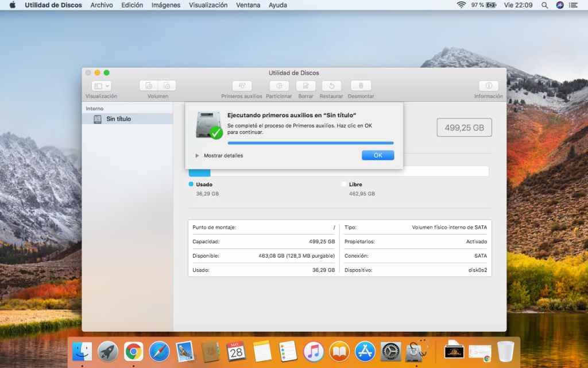Screen dimensions: 588x368
Task: Click the Primeros auxilios toolbar icon
Action: (x=242, y=86)
